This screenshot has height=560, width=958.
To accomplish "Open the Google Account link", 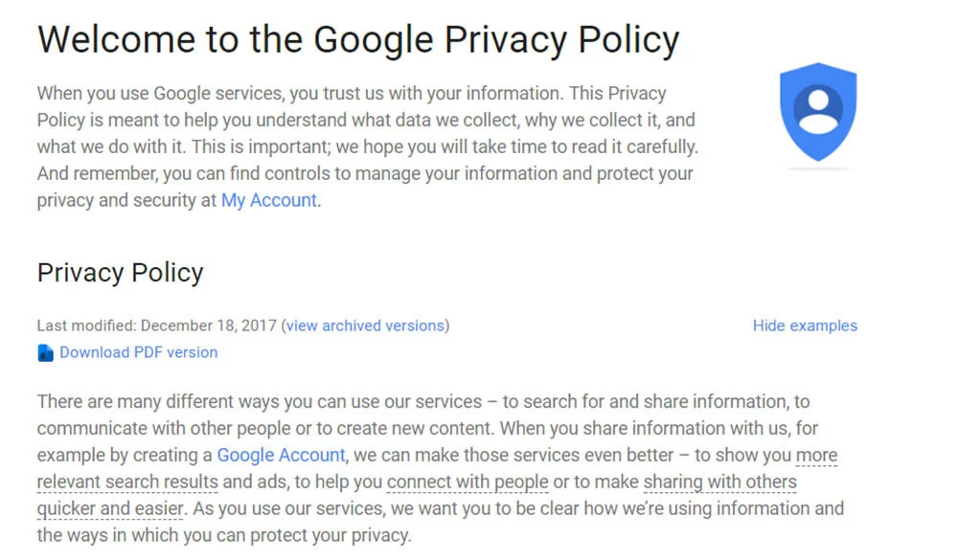I will (x=281, y=455).
